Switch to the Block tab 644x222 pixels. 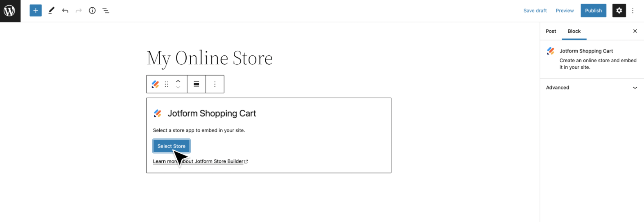tap(574, 31)
